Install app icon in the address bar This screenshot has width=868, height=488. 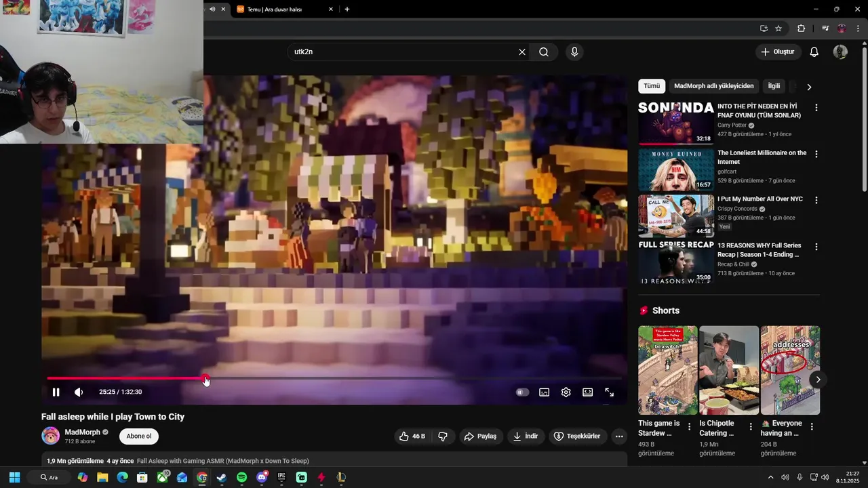point(764,28)
